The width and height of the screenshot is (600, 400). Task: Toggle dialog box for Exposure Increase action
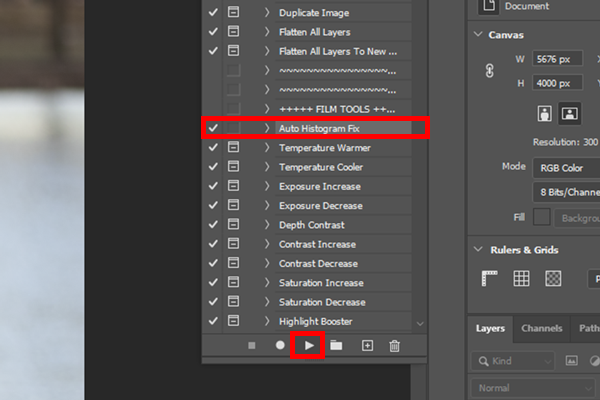[x=233, y=187]
